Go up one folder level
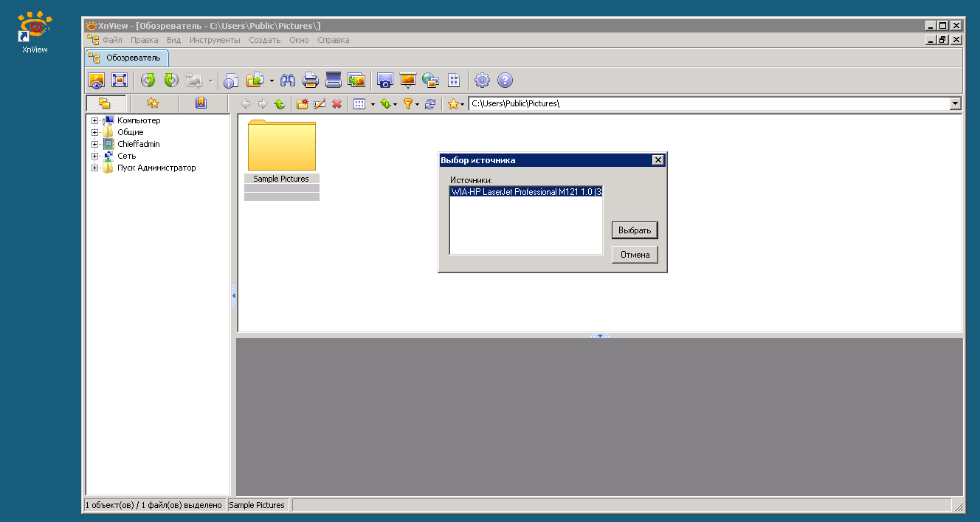 pyautogui.click(x=279, y=104)
